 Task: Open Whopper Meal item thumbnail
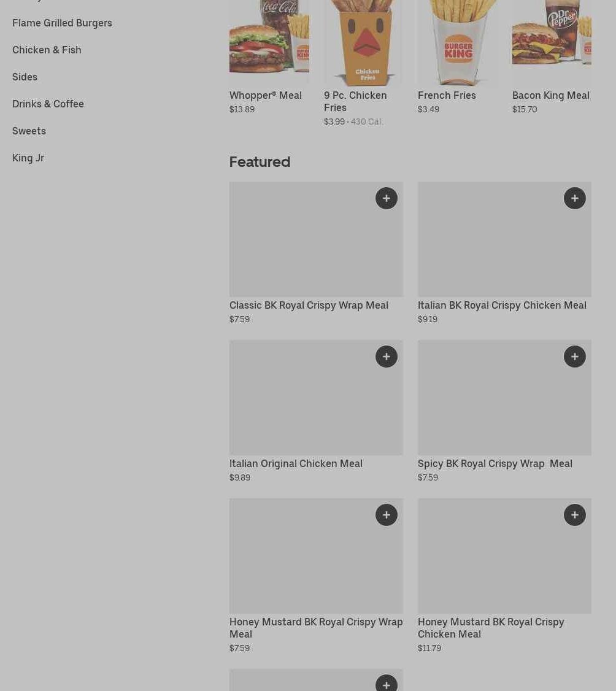[269, 42]
